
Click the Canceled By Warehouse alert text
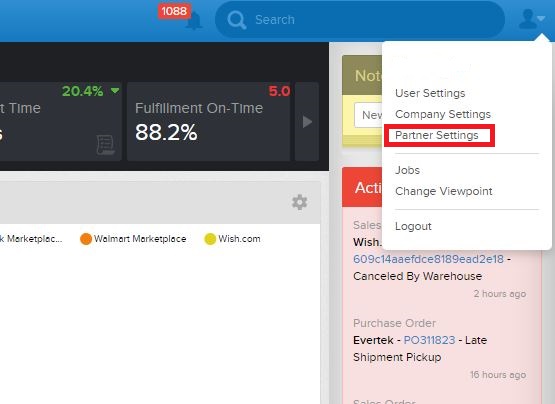[417, 276]
